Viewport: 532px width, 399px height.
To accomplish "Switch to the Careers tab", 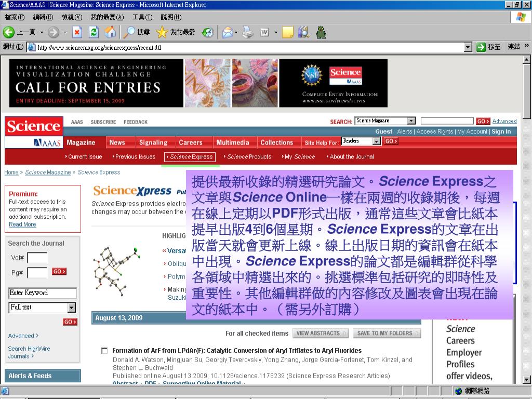I will pos(191,142).
